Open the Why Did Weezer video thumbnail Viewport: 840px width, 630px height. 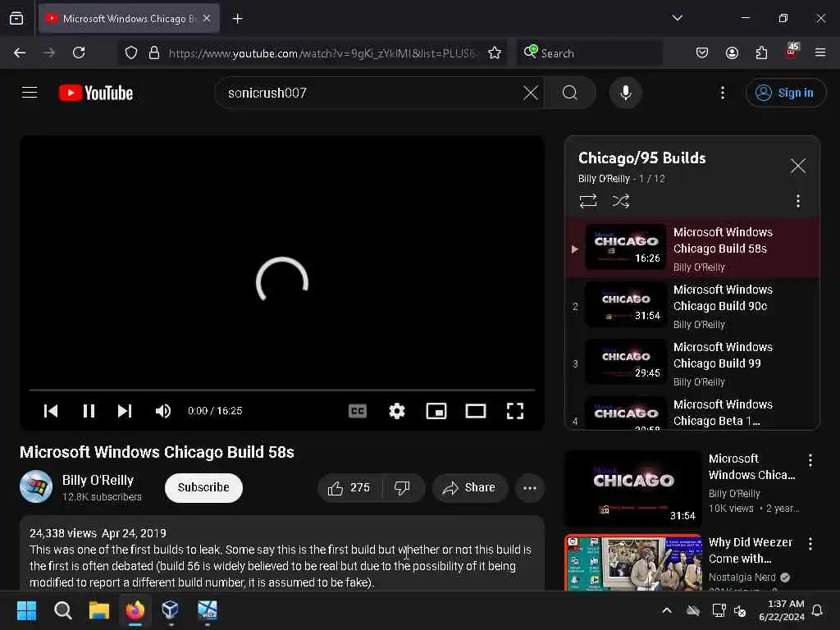(x=633, y=563)
